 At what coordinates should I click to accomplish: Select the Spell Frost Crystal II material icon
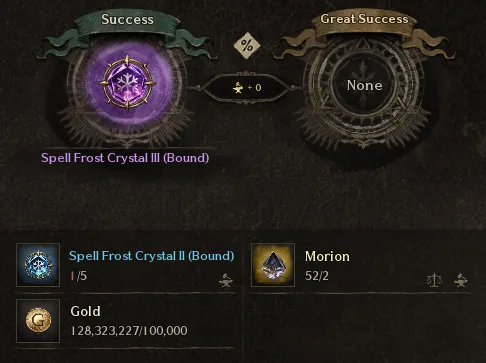pos(38,265)
